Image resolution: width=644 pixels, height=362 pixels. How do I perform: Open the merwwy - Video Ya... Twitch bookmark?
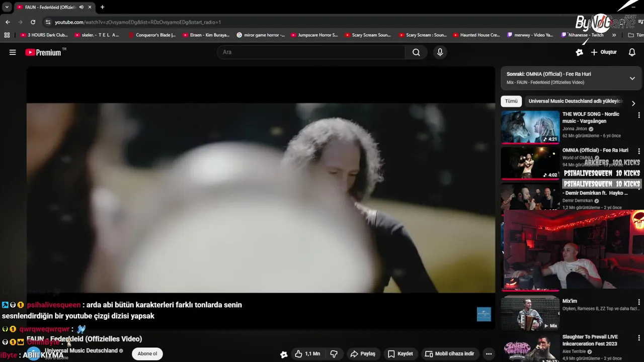click(530, 35)
